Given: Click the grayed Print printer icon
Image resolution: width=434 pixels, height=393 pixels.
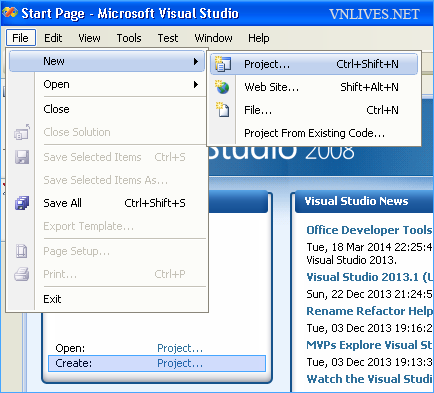Looking at the screenshot, I should [22, 274].
